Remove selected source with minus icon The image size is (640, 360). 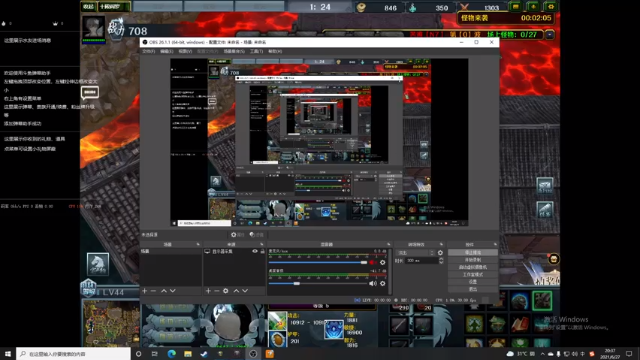click(x=217, y=291)
